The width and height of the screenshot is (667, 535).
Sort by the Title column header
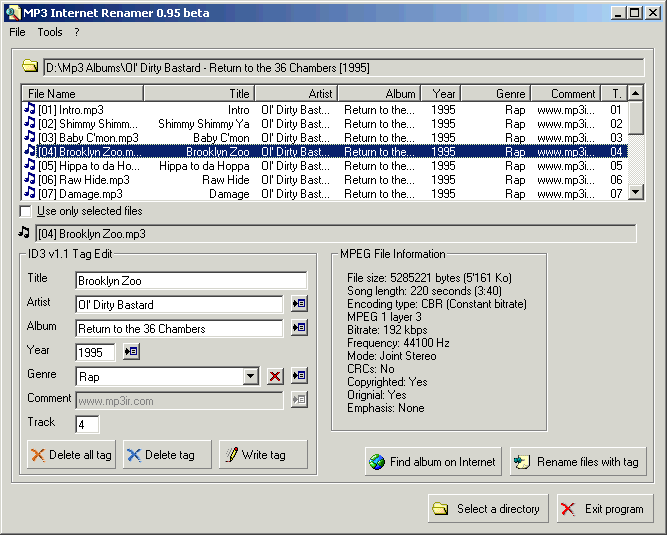pyautogui.click(x=199, y=94)
